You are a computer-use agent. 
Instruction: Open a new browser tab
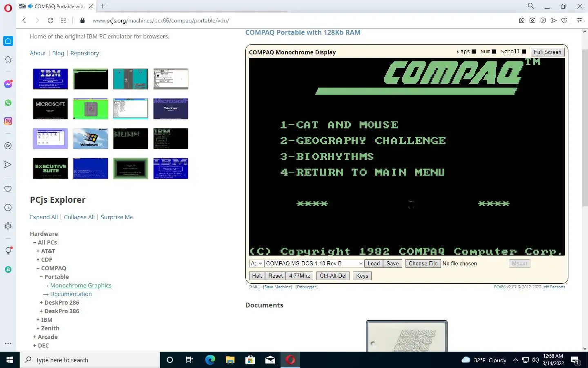[x=103, y=6]
